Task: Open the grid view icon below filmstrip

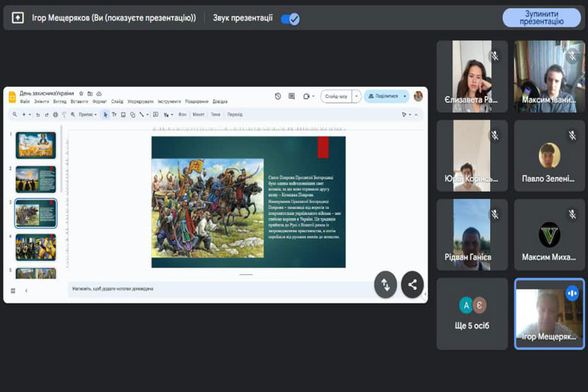Action: click(x=13, y=290)
